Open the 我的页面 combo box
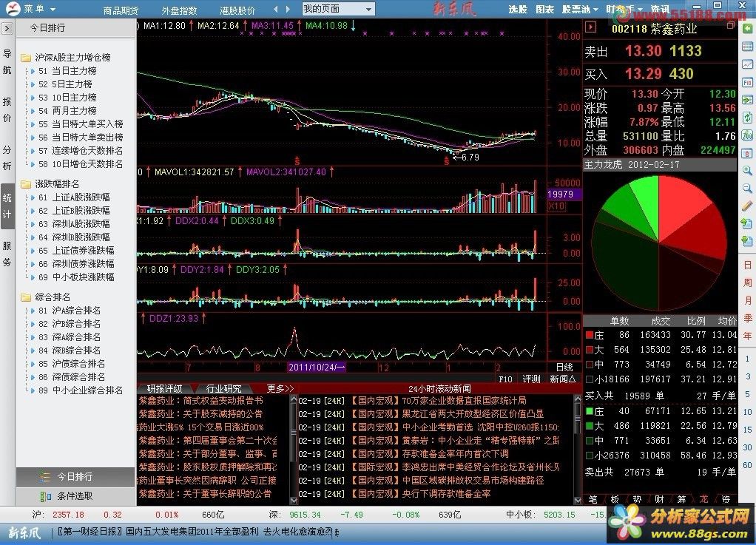This screenshot has height=545, width=756. point(338,9)
